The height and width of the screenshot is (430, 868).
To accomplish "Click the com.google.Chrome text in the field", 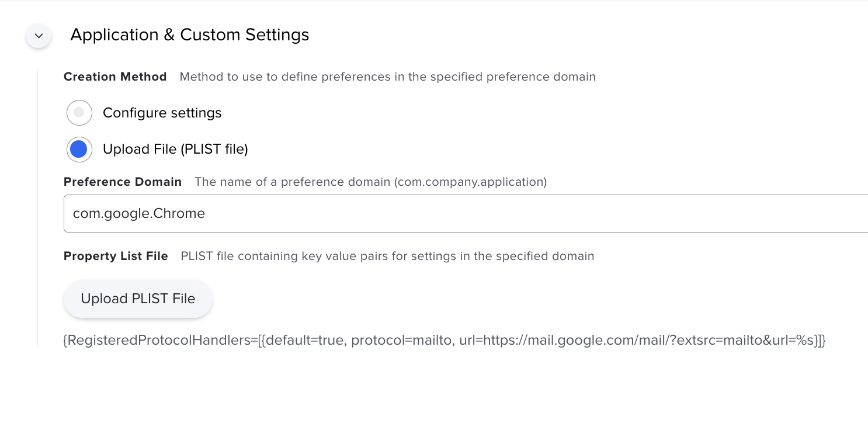I will (139, 213).
